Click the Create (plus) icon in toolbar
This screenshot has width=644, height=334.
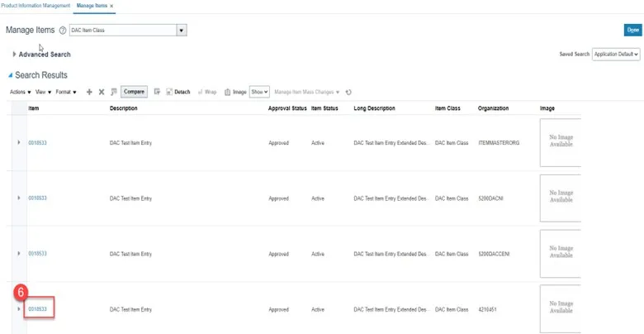pos(89,92)
